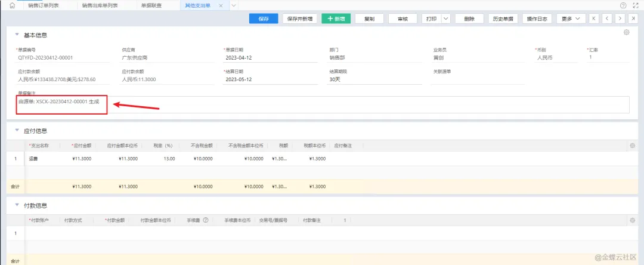Open settings gear in 基本信息 section
This screenshot has width=644, height=265.
tap(627, 32)
